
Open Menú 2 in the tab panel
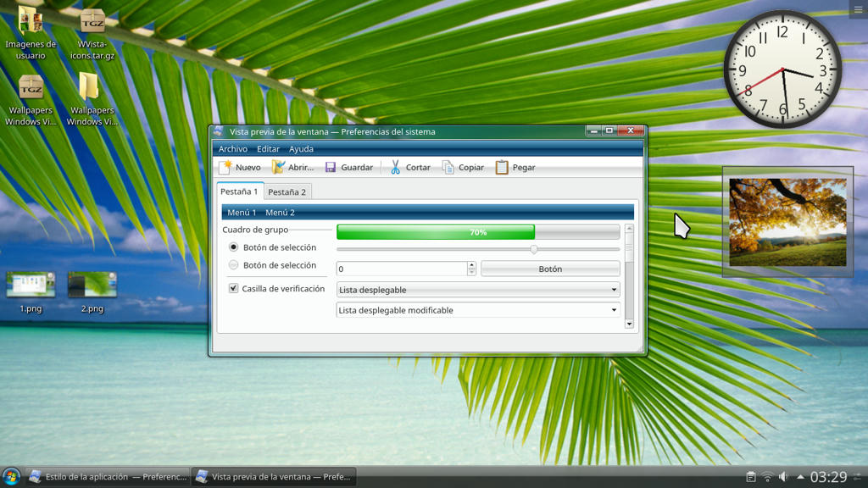280,213
